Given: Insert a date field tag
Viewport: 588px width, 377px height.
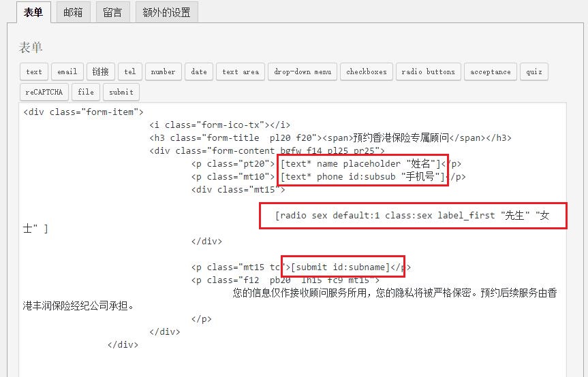Looking at the screenshot, I should click(199, 71).
